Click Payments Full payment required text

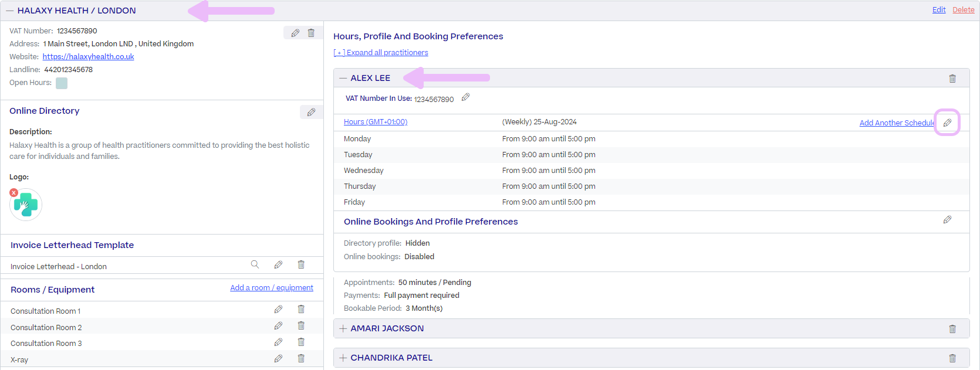pyautogui.click(x=421, y=296)
